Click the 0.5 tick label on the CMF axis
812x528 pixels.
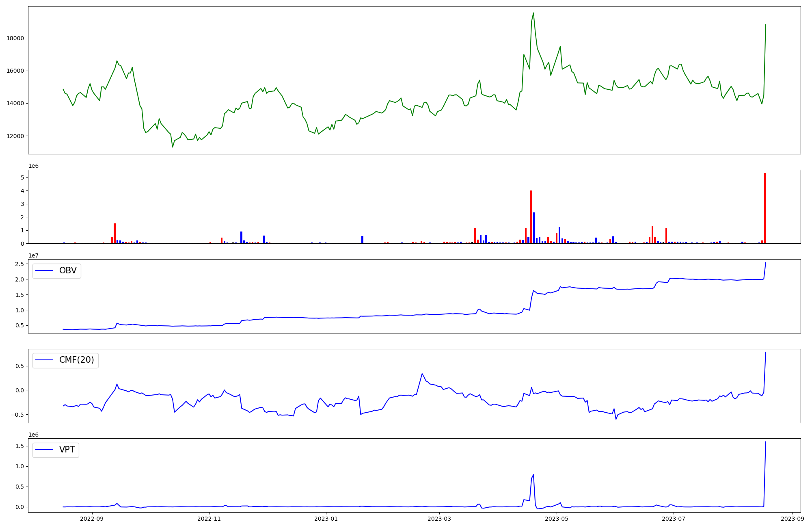(x=20, y=366)
